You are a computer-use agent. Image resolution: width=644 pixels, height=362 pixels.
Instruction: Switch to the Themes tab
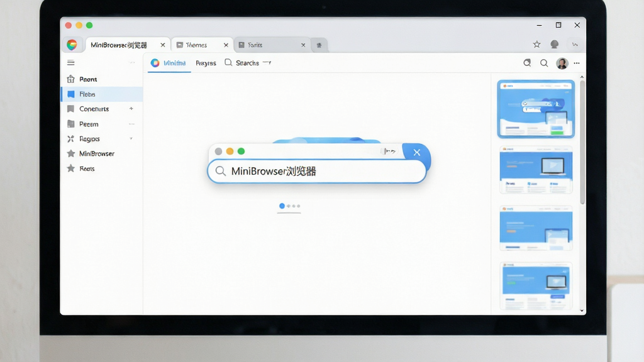[x=201, y=45]
